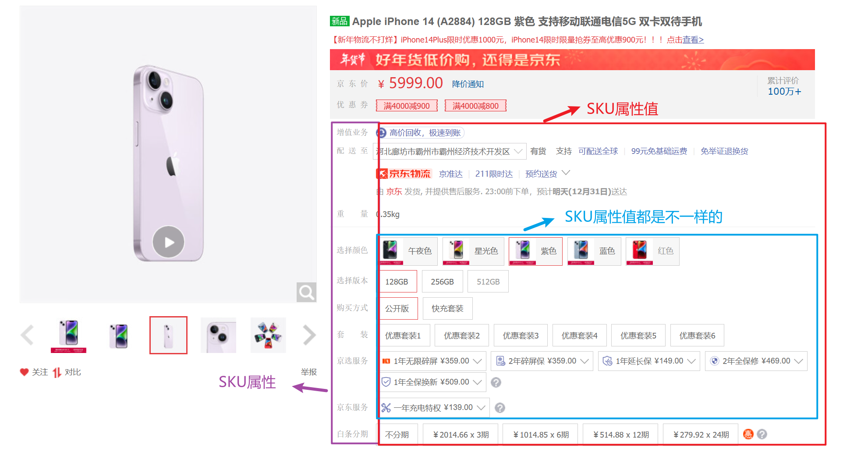Select the second angled phone thumbnail
Viewport: 868px width, 449px height.
click(119, 335)
